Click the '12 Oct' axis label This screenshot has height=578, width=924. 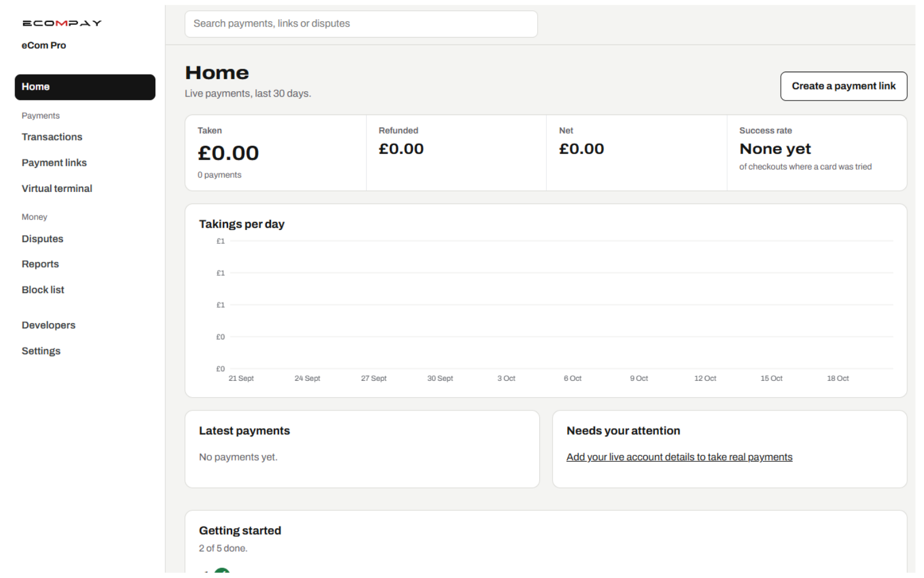(x=705, y=379)
